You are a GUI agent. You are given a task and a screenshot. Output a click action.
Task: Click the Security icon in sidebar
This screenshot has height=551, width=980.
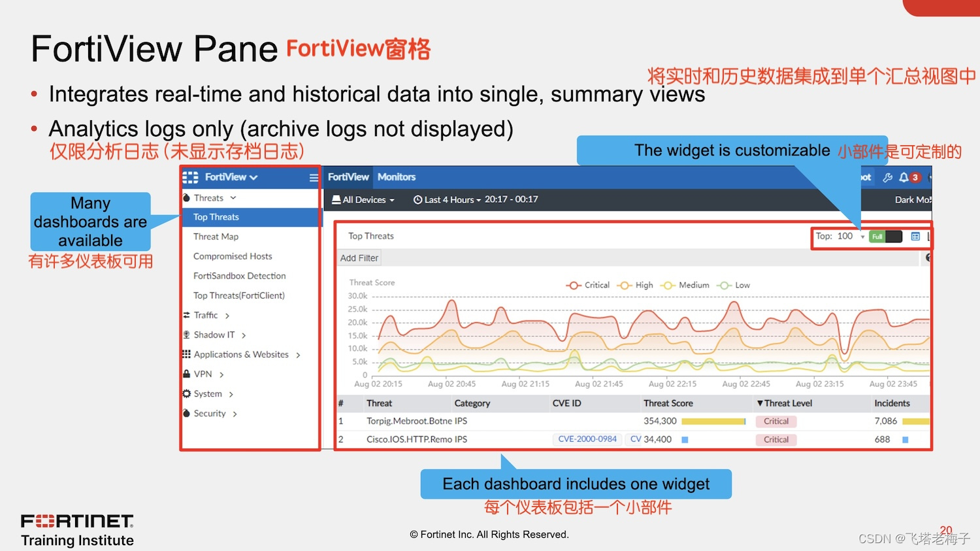[187, 413]
